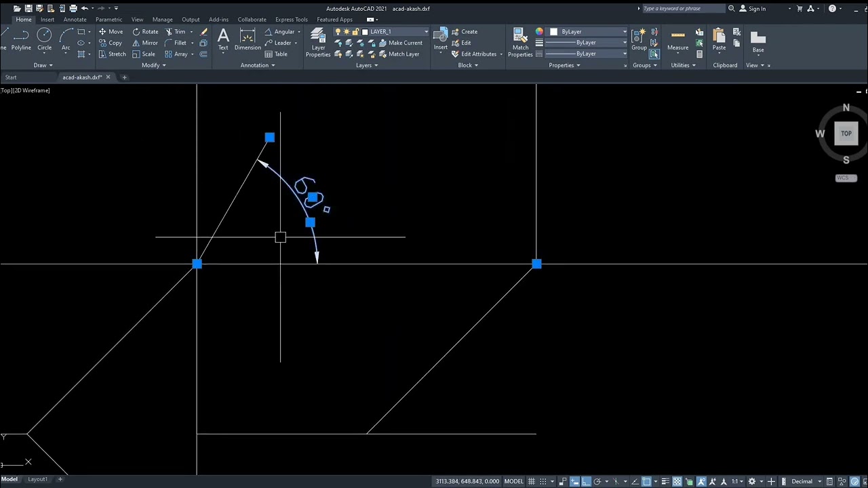Click the Copy tool
Viewport: 868px width, 488px height.
coord(110,43)
